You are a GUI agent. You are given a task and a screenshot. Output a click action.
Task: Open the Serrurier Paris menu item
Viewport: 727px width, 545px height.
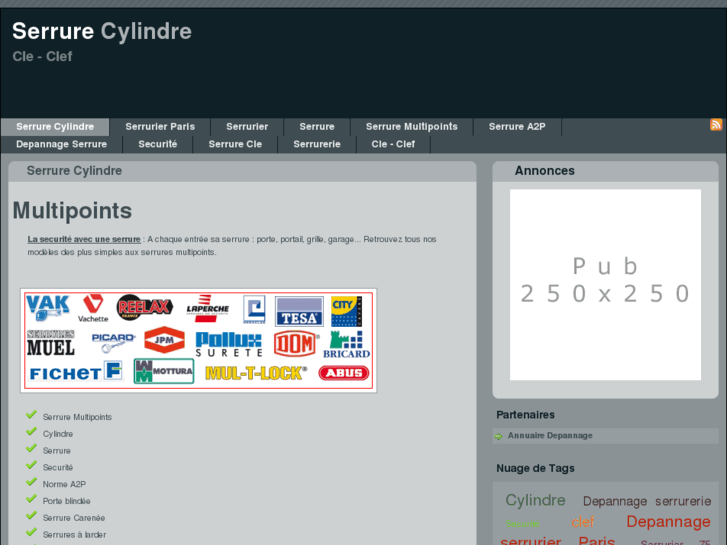pyautogui.click(x=160, y=127)
